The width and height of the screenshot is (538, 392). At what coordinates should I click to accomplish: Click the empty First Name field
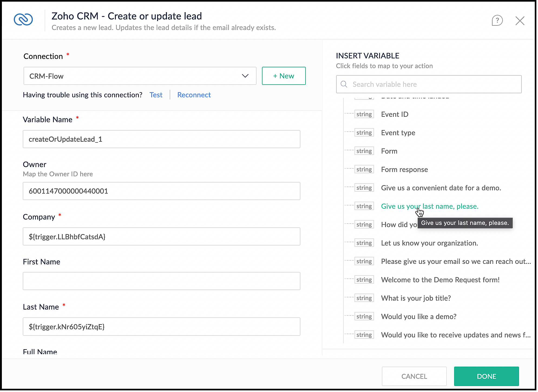click(x=161, y=281)
